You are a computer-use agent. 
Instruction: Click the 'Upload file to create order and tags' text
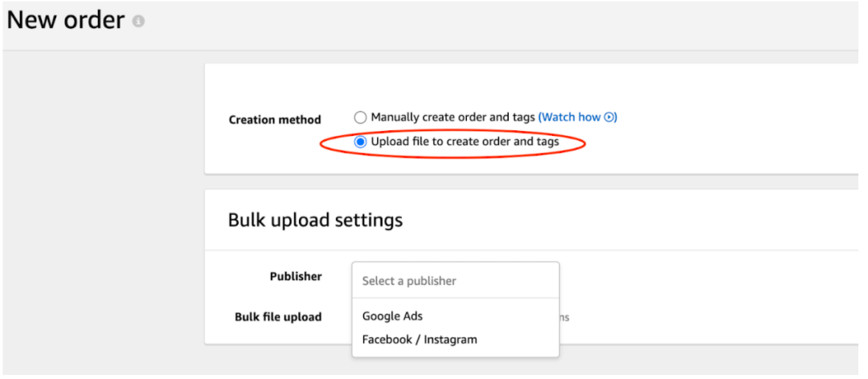point(465,142)
